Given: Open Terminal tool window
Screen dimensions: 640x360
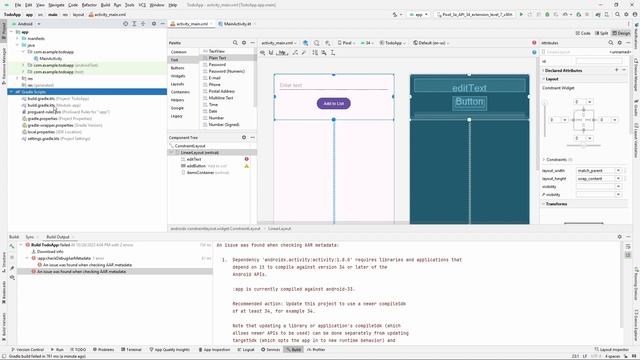Looking at the screenshot, I should coord(131,349).
